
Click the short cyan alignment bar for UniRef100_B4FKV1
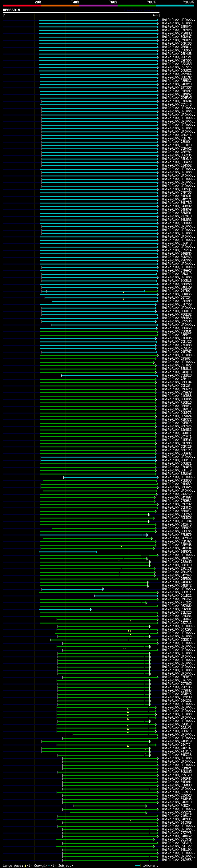click(x=68, y=552)
